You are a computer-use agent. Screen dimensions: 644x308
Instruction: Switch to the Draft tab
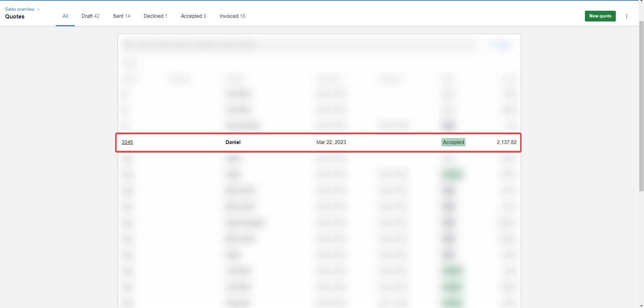pos(90,16)
